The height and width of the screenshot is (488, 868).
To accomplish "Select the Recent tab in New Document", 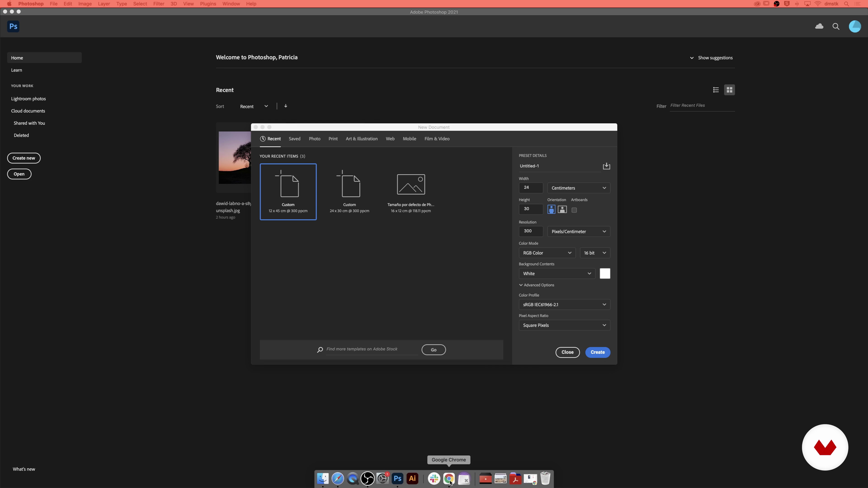I will (270, 139).
